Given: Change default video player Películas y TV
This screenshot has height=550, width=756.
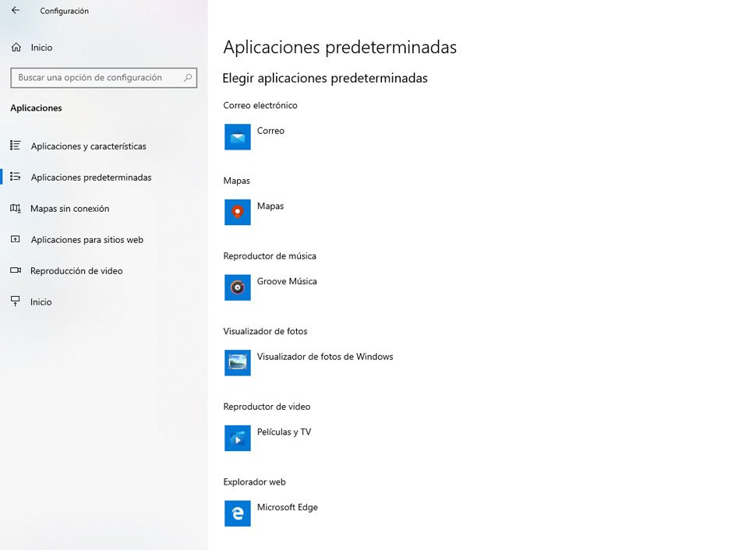Looking at the screenshot, I should tap(284, 432).
